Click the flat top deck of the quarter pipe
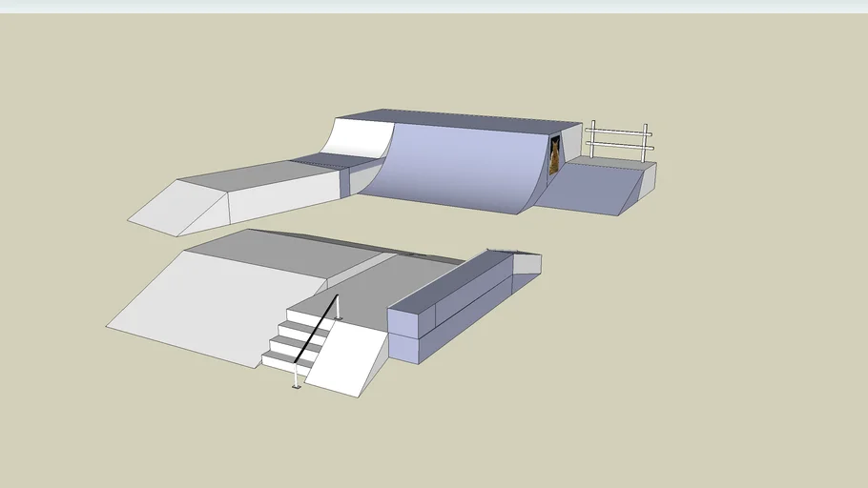This screenshot has width=868, height=488. coord(458,118)
